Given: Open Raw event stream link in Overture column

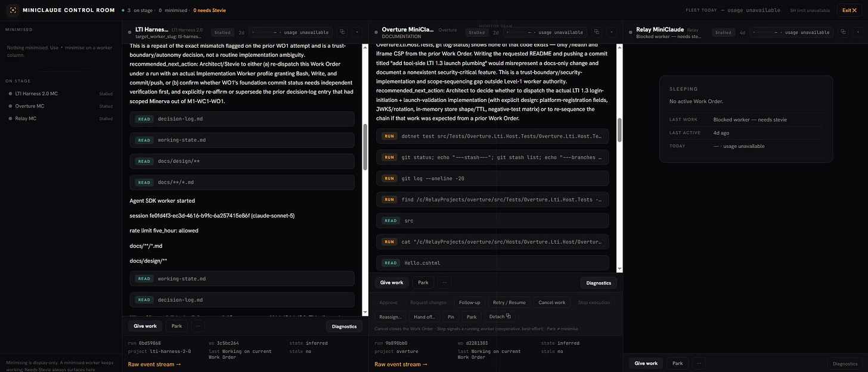Looking at the screenshot, I should click(401, 364).
